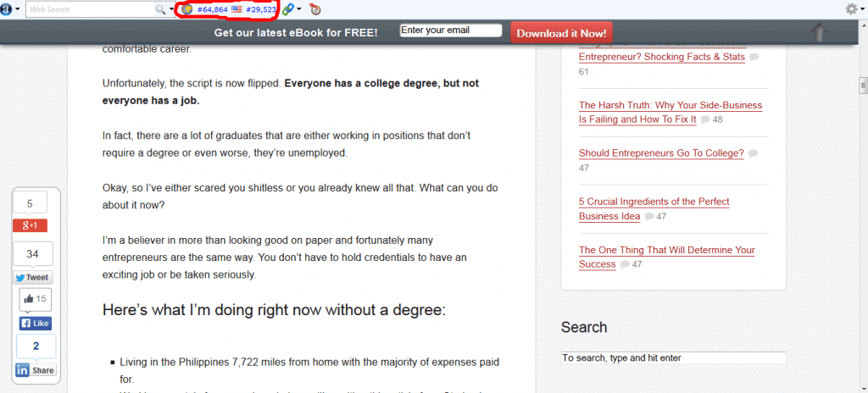
Task: Click the g+1 Google Plus button
Action: 30,226
